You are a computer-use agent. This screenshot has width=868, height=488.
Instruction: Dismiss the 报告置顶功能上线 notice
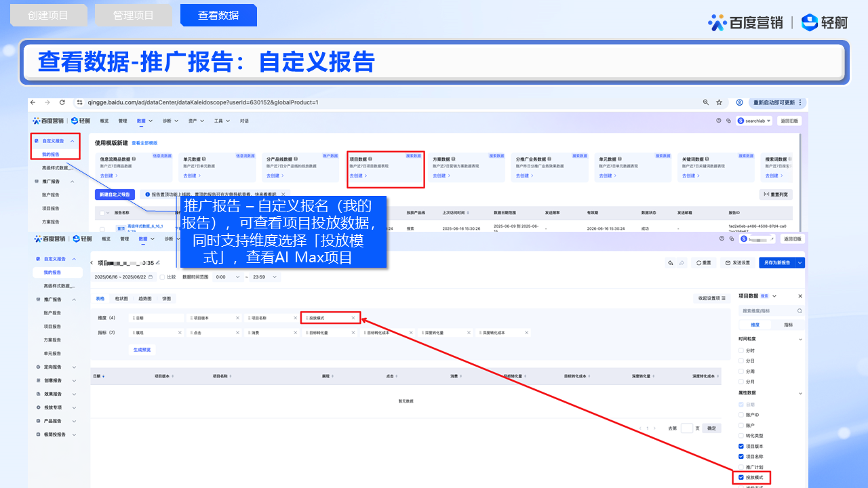click(x=283, y=195)
